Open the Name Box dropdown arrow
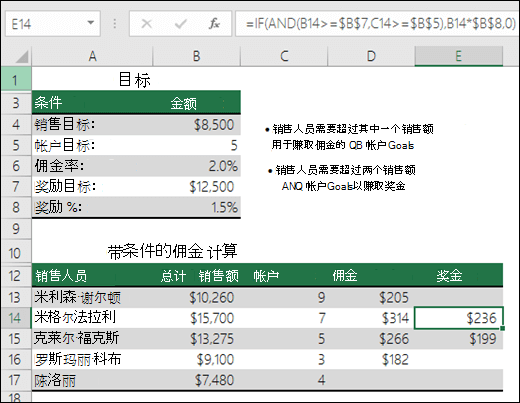This screenshot has width=520, height=403. coord(90,23)
